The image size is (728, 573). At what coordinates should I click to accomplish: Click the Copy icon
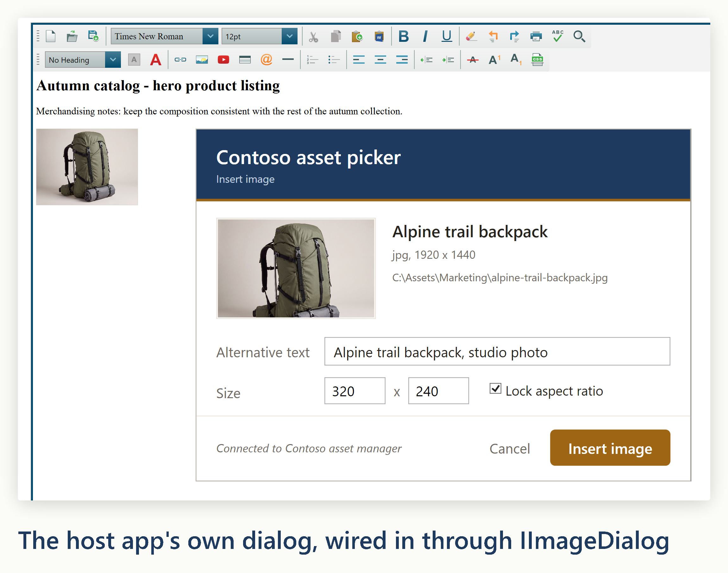pyautogui.click(x=336, y=36)
